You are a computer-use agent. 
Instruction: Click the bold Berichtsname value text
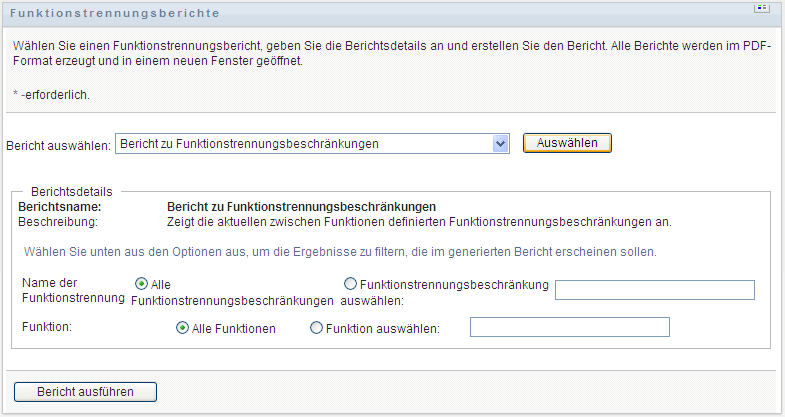pos(301,207)
